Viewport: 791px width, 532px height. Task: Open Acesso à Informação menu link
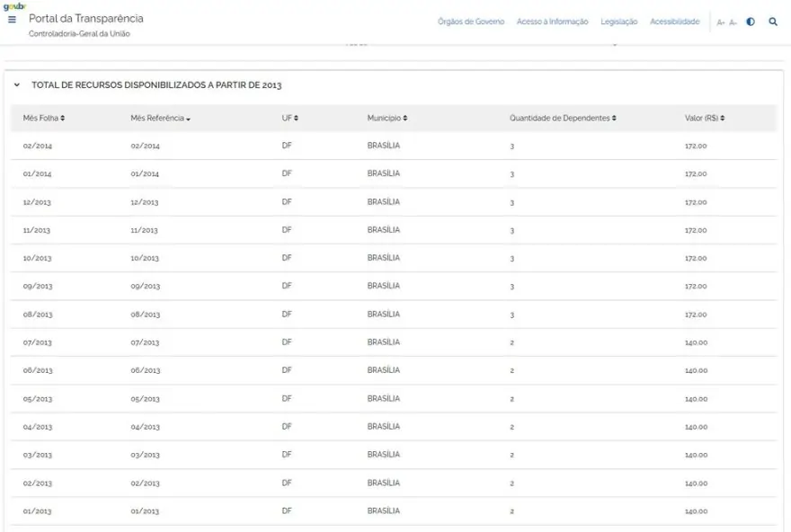(552, 22)
